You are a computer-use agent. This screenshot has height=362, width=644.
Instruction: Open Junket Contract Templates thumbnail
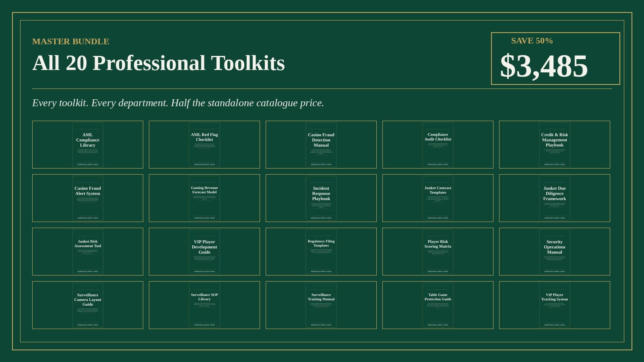(x=438, y=198)
